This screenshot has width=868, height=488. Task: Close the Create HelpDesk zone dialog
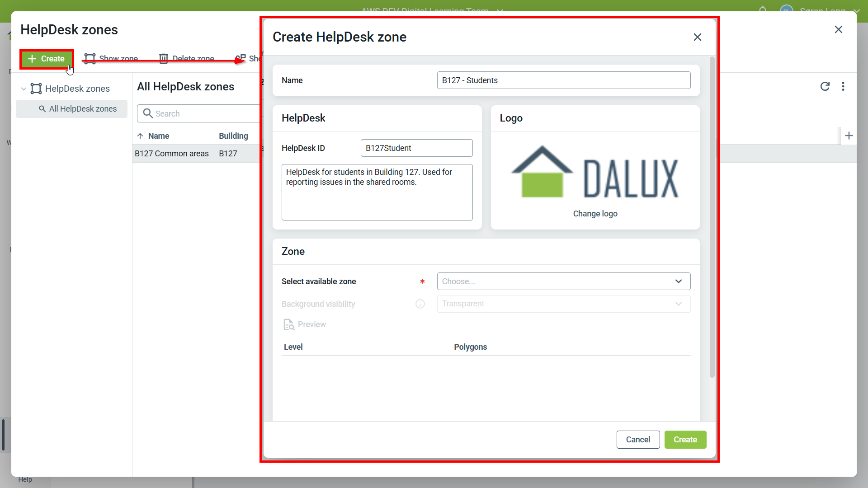[698, 37]
